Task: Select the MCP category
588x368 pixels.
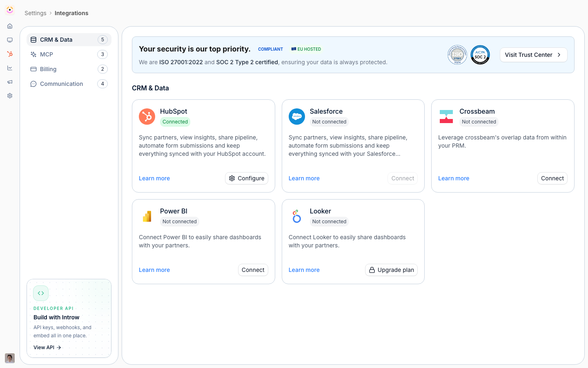Action: click(69, 54)
